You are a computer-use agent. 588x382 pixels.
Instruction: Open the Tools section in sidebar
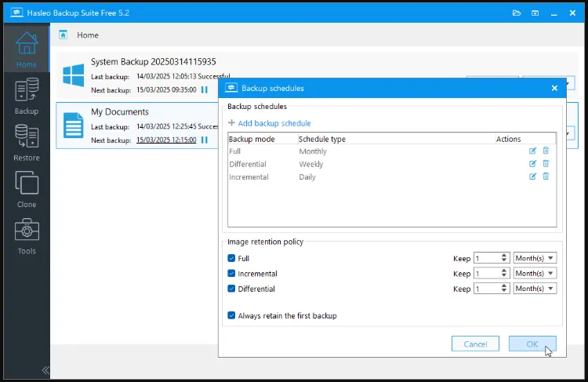pyautogui.click(x=26, y=236)
